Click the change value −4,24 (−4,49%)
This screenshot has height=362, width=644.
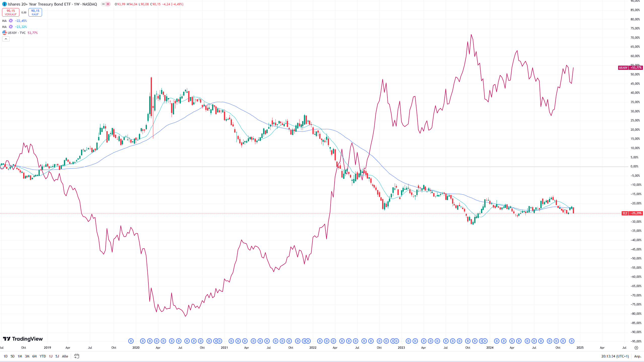pyautogui.click(x=173, y=4)
